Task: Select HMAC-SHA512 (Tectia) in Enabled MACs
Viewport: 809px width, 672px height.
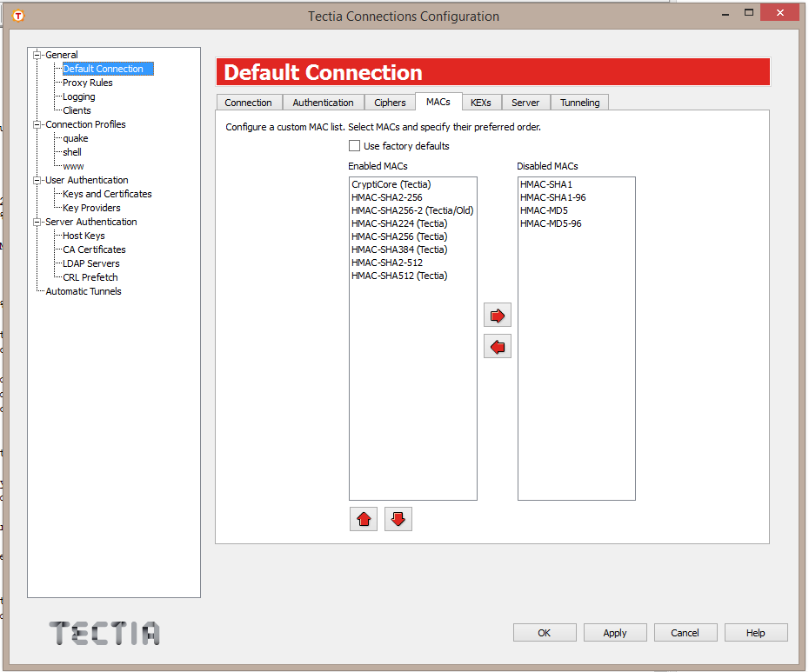Action: [399, 276]
